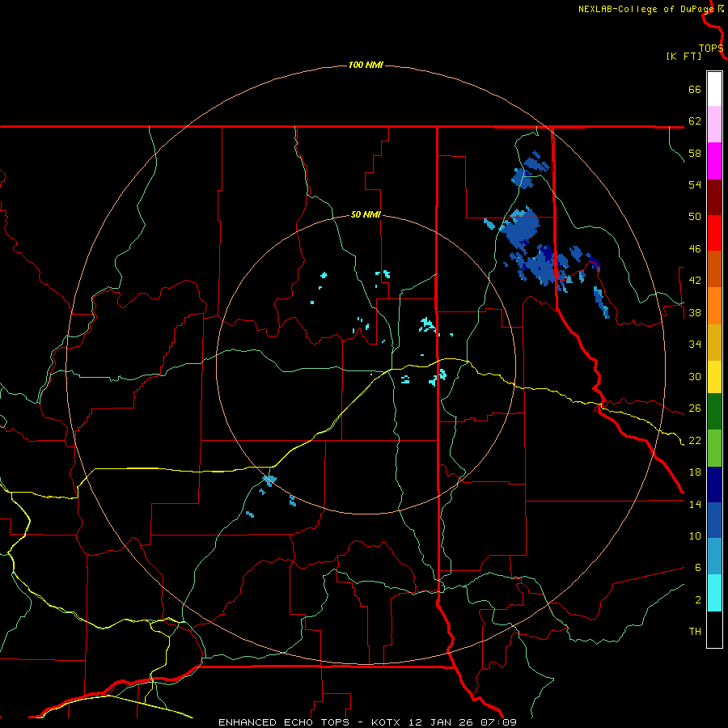The image size is (728, 728).
Task: Click the 14 legend value
Action: 695,504
